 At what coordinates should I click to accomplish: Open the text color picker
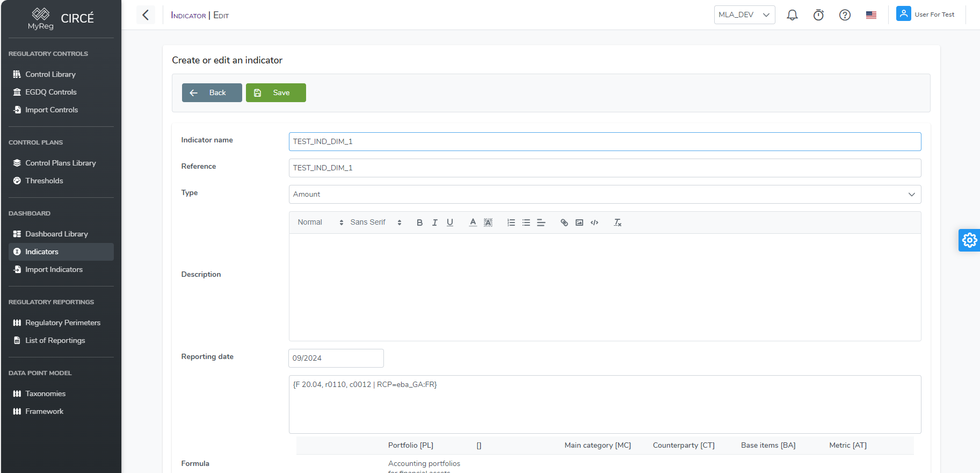473,223
